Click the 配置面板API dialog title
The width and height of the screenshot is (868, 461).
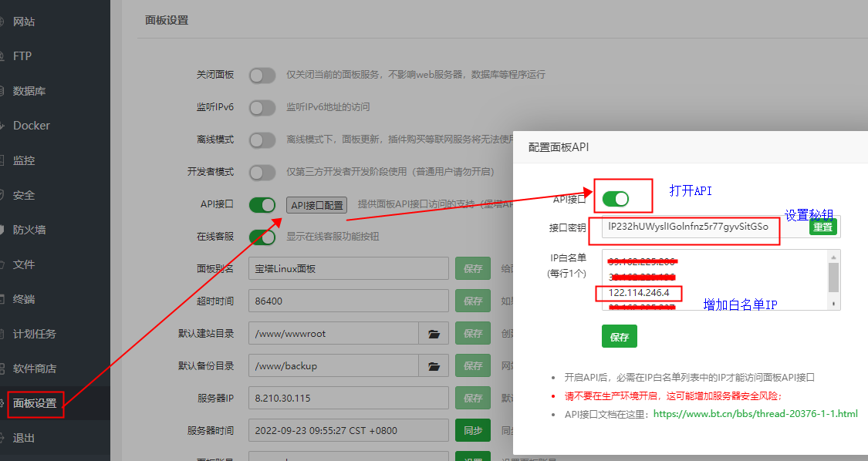[558, 147]
